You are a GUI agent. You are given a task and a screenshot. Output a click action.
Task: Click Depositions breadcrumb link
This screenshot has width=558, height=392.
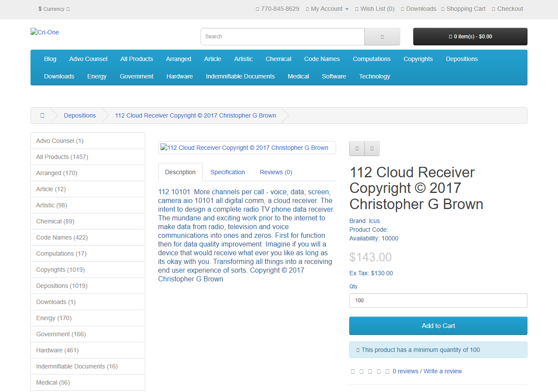80,115
